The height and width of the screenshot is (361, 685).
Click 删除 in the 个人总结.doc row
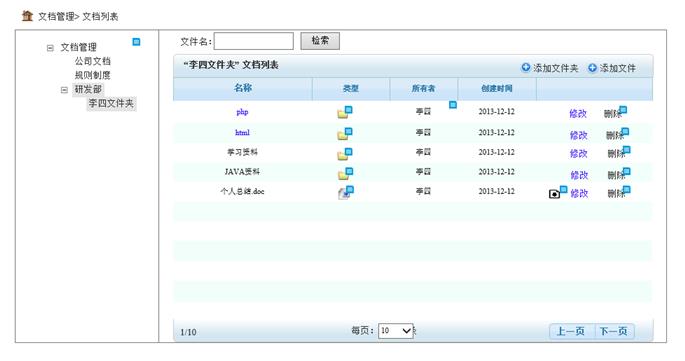coord(616,193)
